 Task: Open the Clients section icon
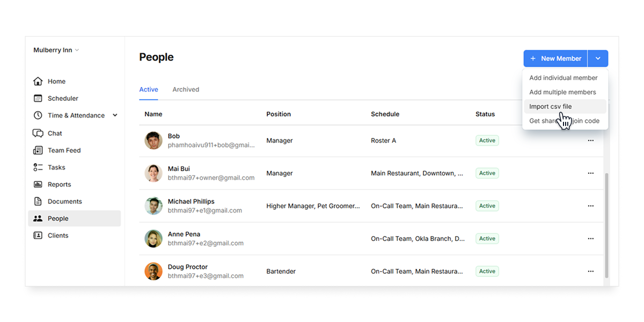click(x=38, y=235)
